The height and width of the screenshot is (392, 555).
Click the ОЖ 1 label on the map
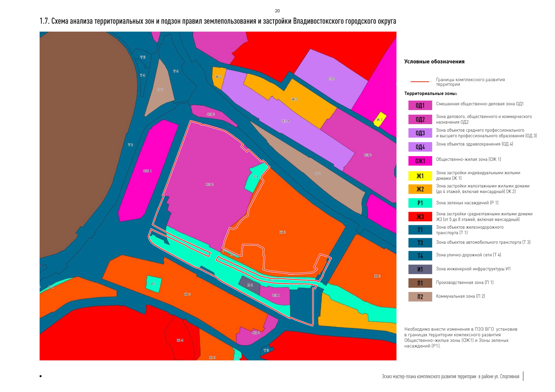point(147,171)
